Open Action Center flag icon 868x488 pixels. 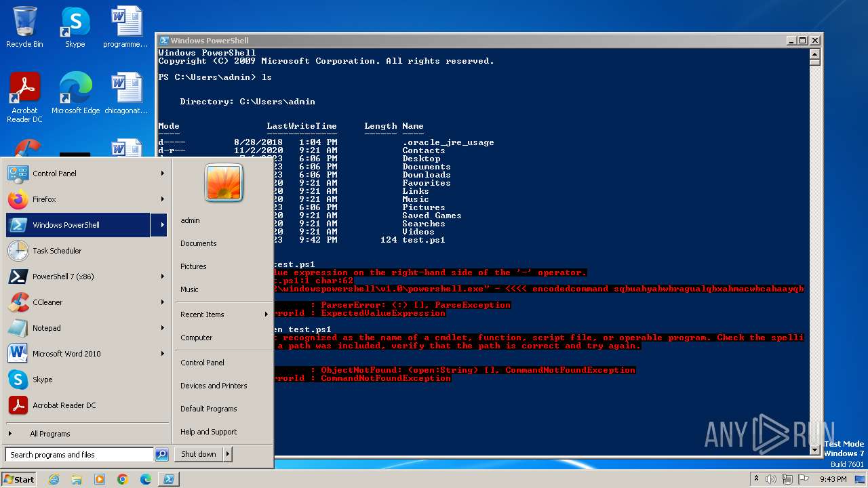(x=803, y=479)
